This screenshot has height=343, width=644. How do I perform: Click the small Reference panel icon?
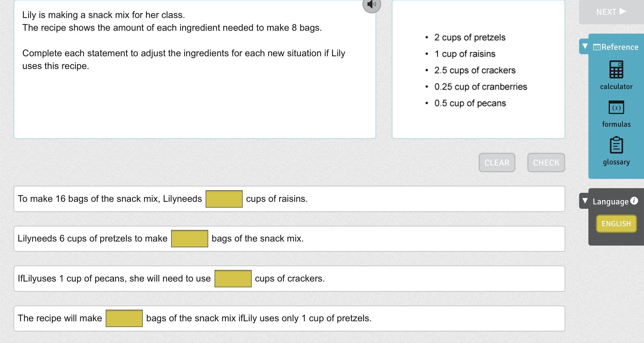(597, 47)
